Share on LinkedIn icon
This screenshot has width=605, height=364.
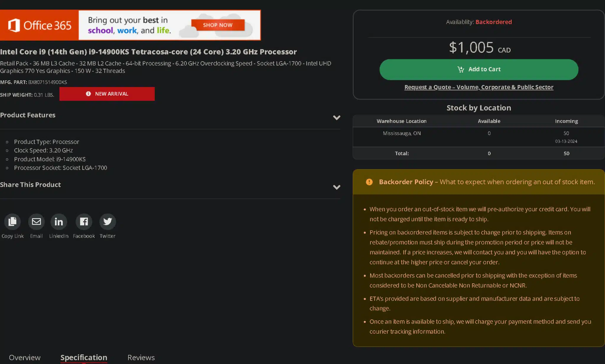pos(59,221)
